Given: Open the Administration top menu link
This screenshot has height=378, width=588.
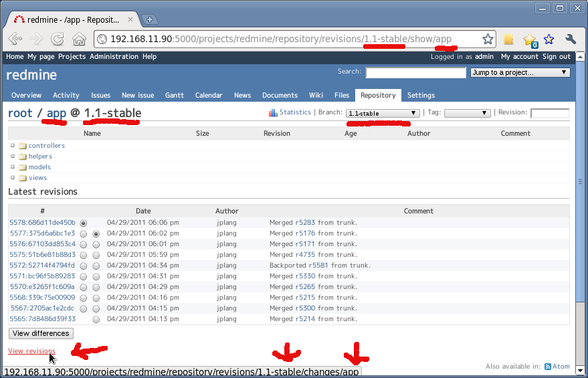Looking at the screenshot, I should pyautogui.click(x=114, y=57).
